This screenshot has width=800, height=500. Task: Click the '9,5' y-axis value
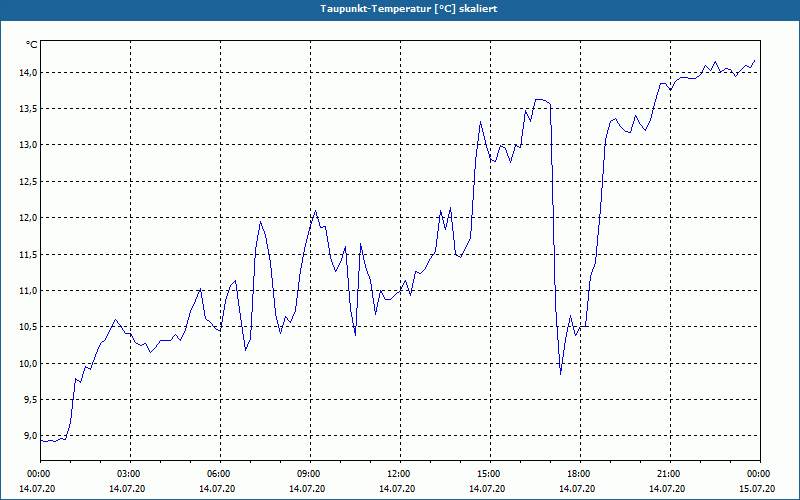(x=31, y=399)
